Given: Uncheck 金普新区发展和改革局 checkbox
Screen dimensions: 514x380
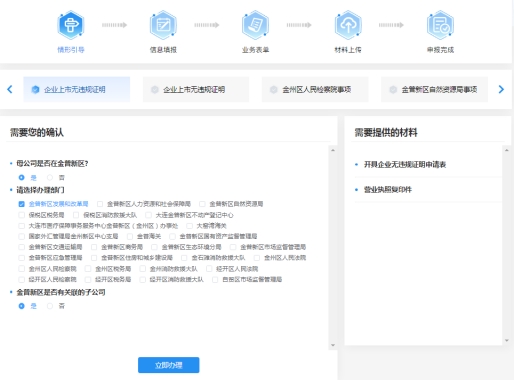Looking at the screenshot, I should click(21, 204).
